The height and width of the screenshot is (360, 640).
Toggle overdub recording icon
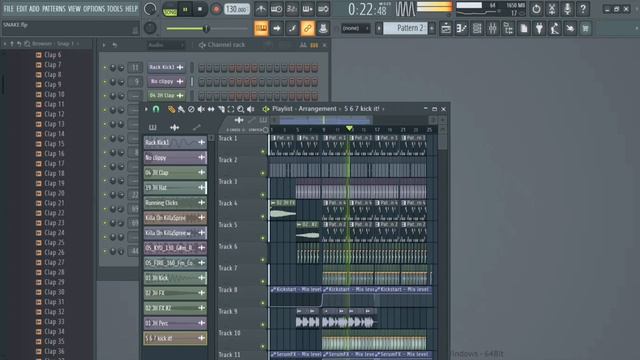coord(307,9)
